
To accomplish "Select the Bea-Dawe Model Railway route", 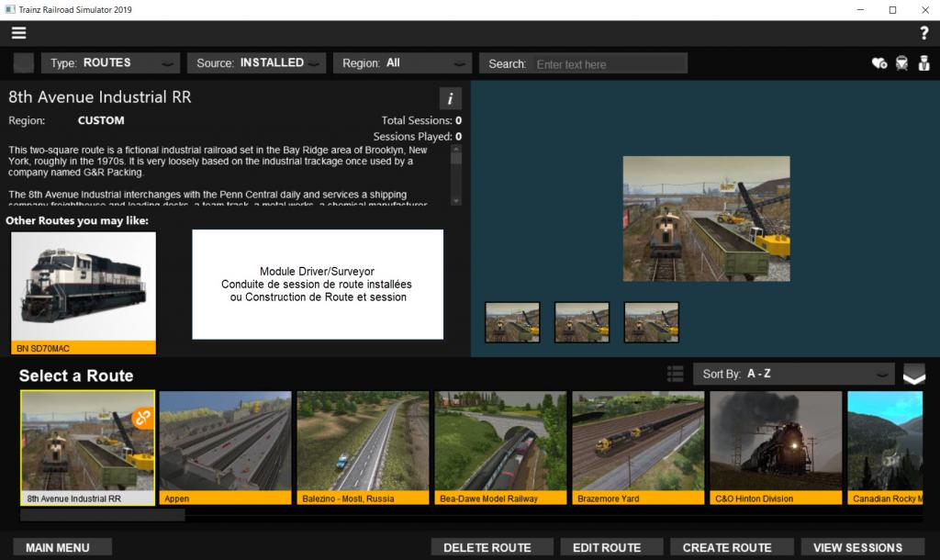I will pyautogui.click(x=500, y=448).
